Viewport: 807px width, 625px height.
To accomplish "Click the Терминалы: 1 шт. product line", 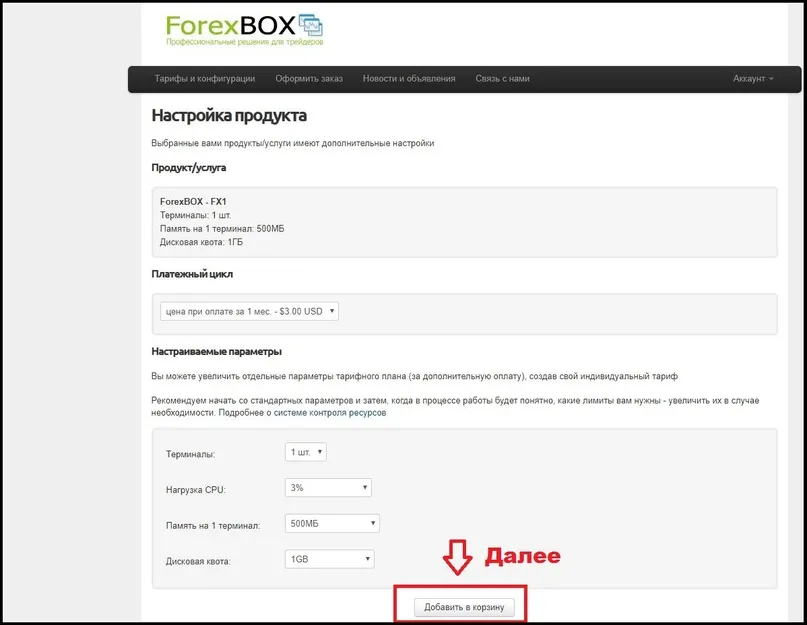I will [196, 215].
